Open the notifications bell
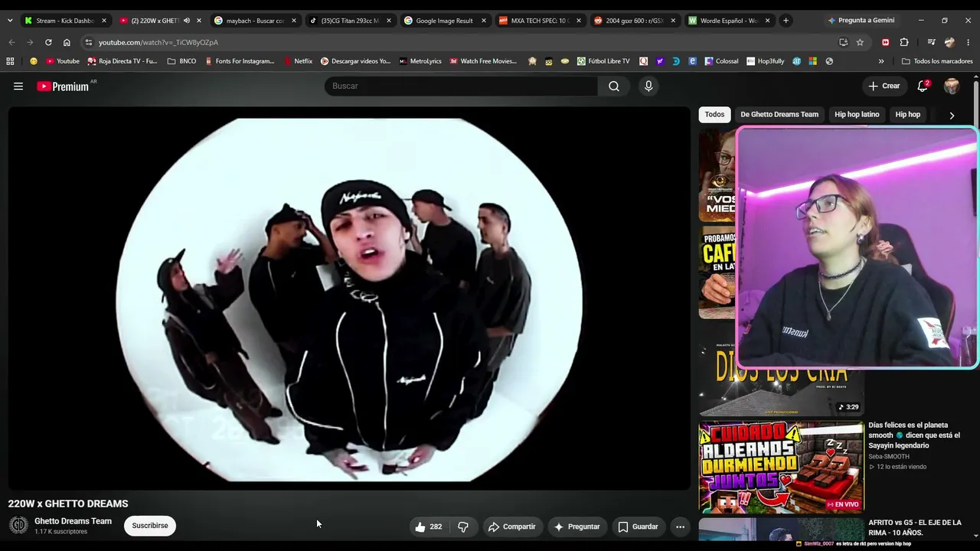This screenshot has width=980, height=551. (923, 86)
